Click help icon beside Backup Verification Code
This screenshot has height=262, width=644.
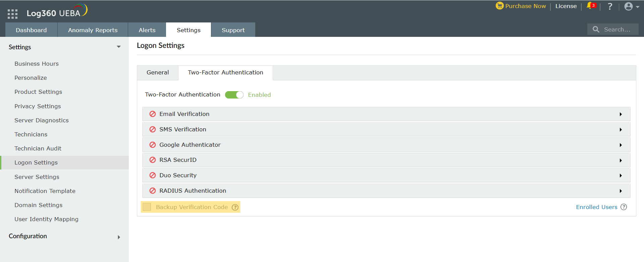tap(235, 207)
